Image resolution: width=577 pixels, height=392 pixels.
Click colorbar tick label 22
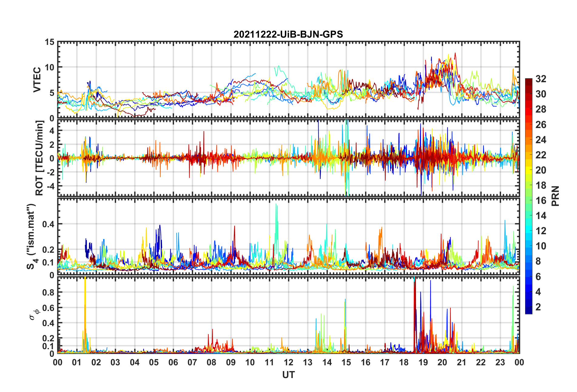tap(541, 155)
